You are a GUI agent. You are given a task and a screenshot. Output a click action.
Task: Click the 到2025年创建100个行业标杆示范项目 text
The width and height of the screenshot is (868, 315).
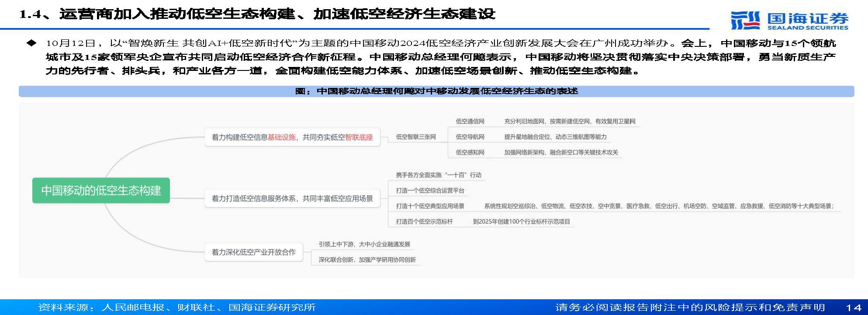click(521, 221)
